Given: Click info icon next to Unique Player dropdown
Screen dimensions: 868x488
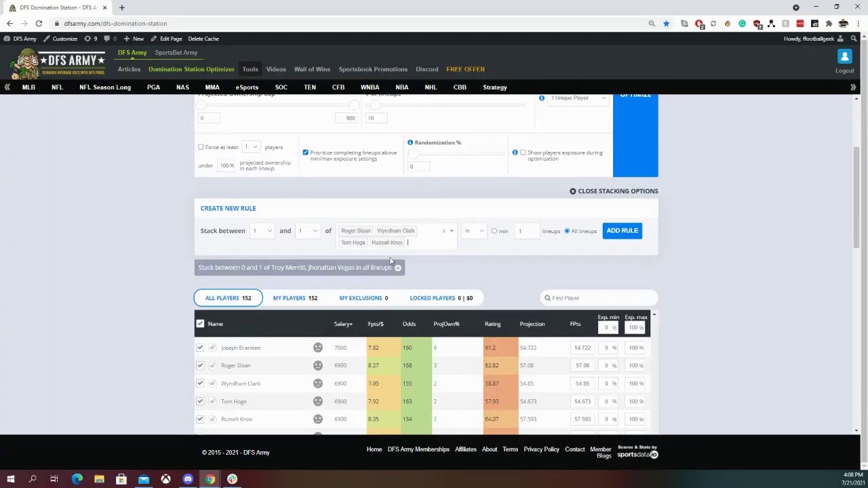Looking at the screenshot, I should (x=542, y=98).
